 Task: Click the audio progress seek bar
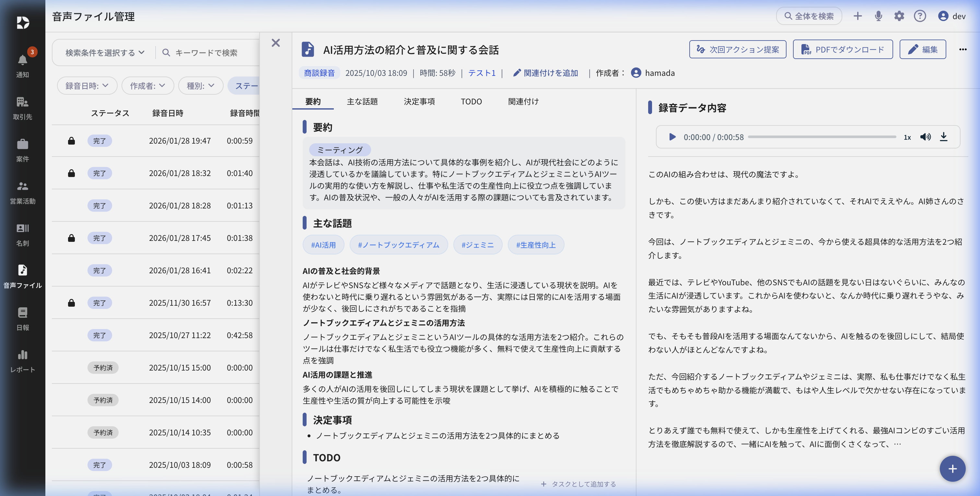click(x=822, y=137)
